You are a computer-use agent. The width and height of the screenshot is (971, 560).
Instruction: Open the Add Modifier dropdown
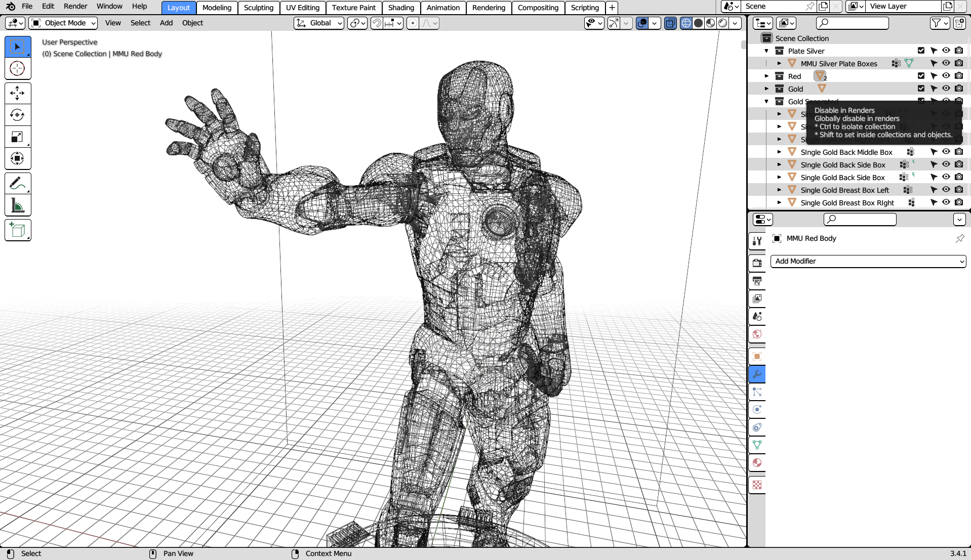click(x=868, y=261)
